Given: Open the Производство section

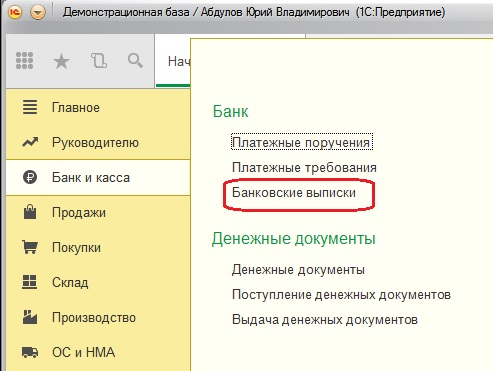Looking at the screenshot, I should (98, 317).
